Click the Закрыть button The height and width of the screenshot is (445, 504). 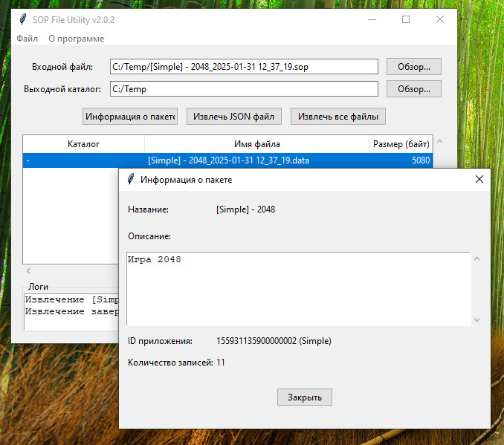(x=305, y=397)
